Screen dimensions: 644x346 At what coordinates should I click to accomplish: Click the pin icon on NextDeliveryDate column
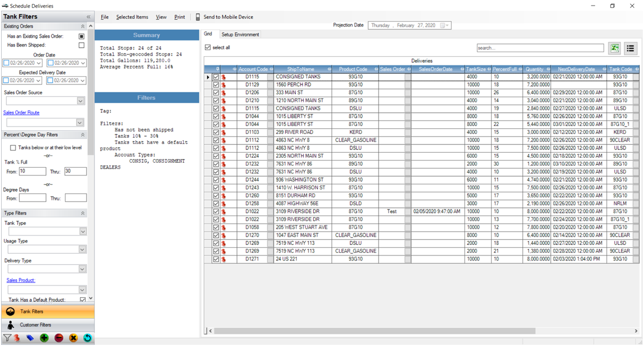[604, 69]
